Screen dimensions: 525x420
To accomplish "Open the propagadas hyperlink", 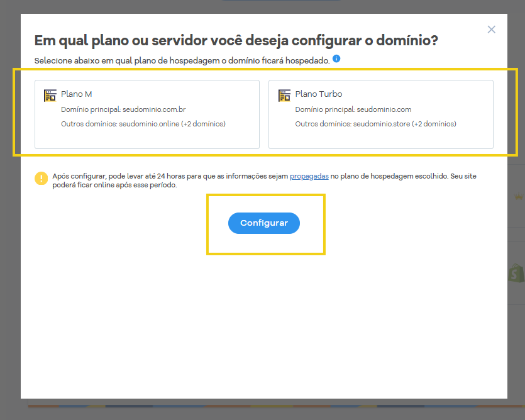I will point(309,176).
